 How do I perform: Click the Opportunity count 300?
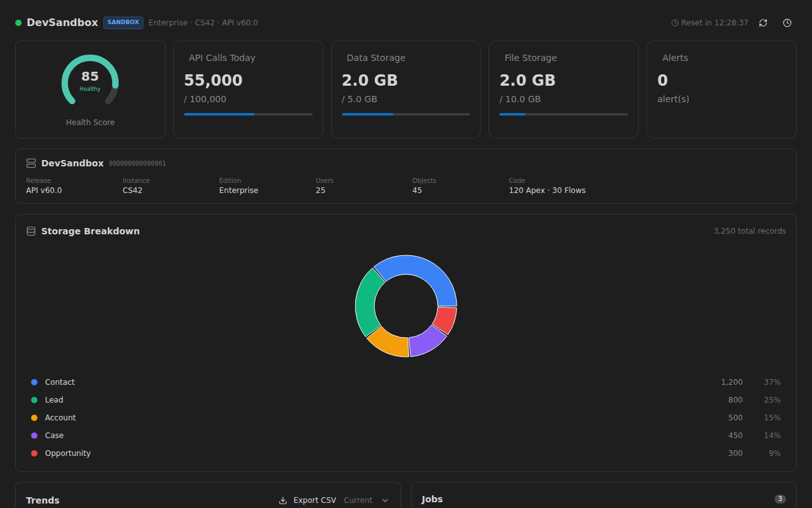click(x=735, y=453)
